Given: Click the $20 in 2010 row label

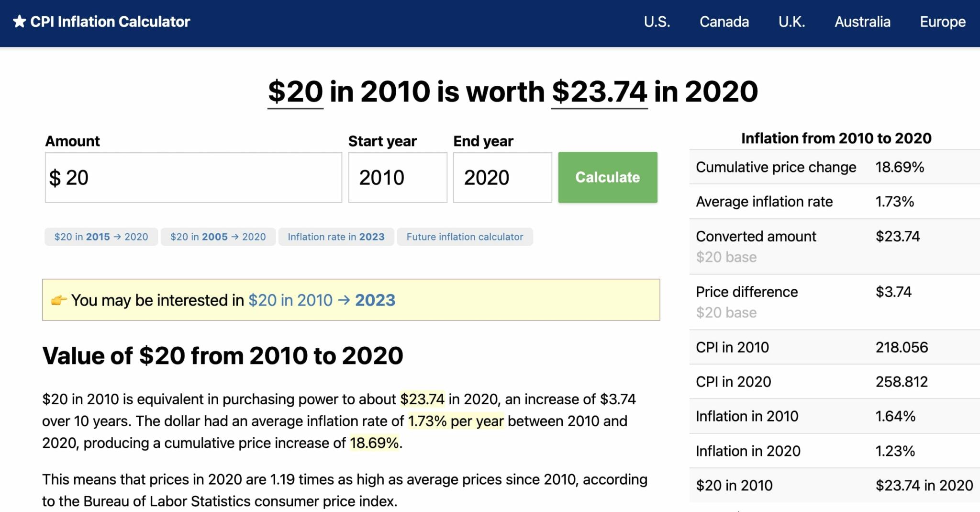Looking at the screenshot, I should point(734,485).
